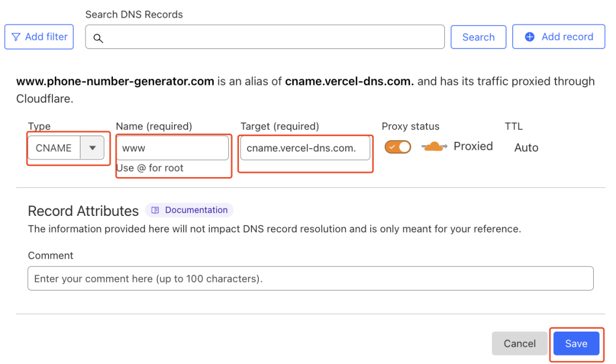Click the Documentation book icon
Screen dimensions: 616x364
[x=155, y=210]
